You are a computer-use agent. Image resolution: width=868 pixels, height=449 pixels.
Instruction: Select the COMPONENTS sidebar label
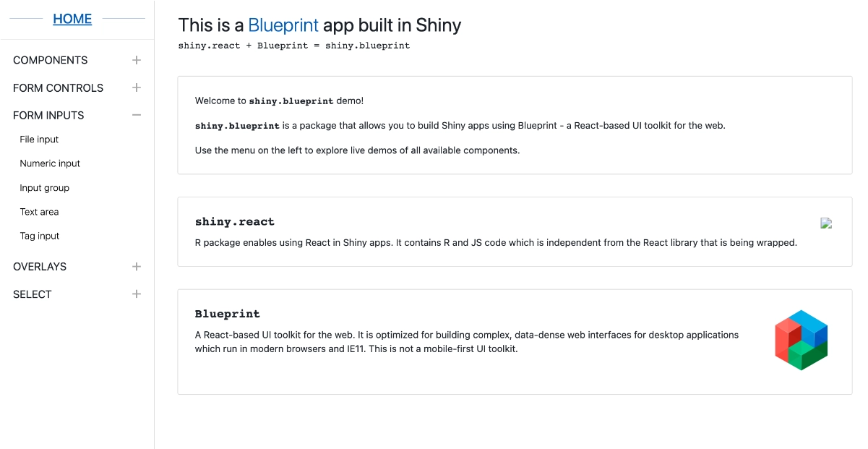(x=50, y=60)
